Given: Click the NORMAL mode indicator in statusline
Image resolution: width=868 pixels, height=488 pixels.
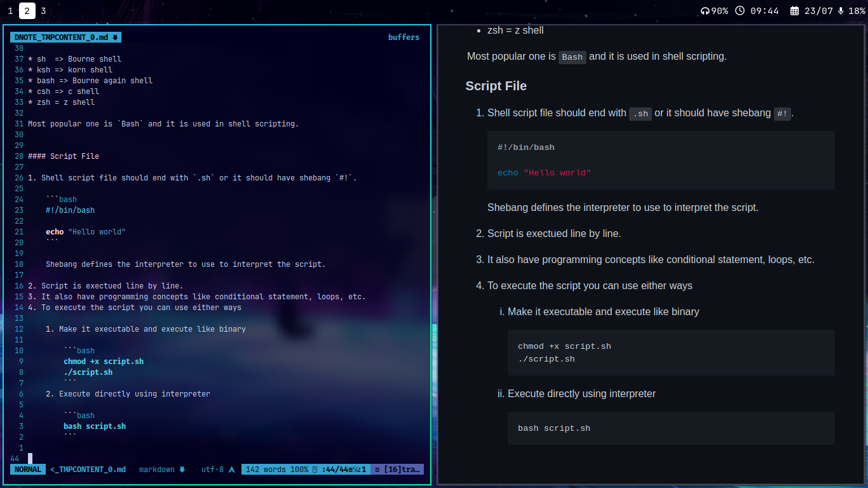Looking at the screenshot, I should 27,470.
